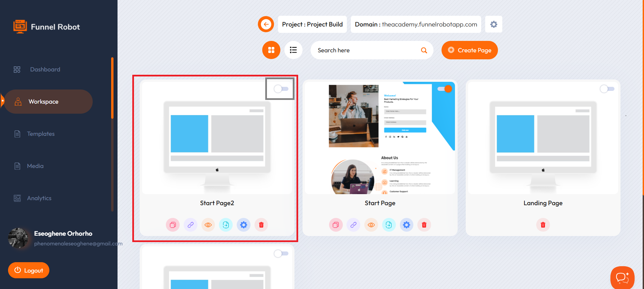Click the sidebar orange scrollbar
The height and width of the screenshot is (289, 644).
[x=112, y=88]
